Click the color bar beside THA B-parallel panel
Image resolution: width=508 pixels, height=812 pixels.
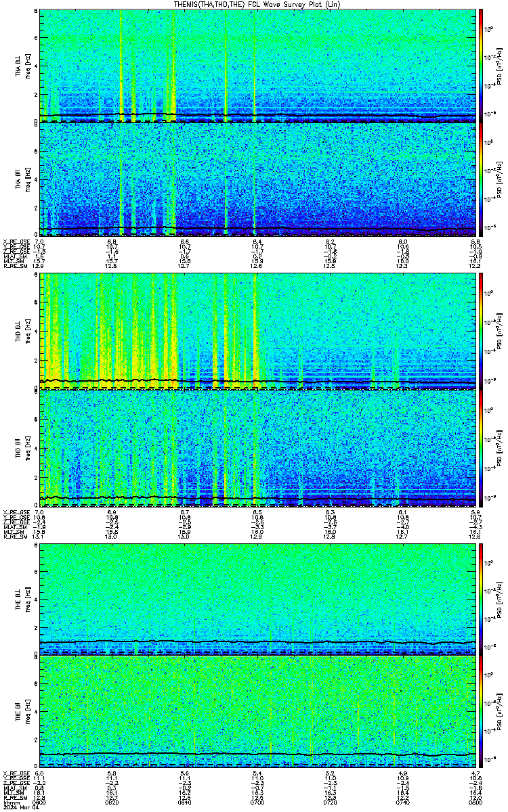480,179
